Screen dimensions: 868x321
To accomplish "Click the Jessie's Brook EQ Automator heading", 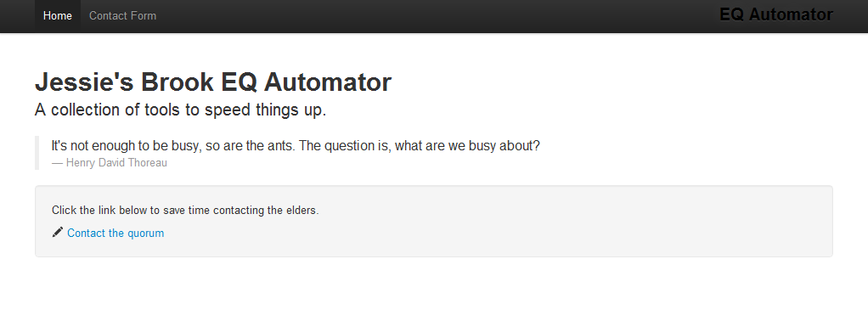I will pos(213,82).
